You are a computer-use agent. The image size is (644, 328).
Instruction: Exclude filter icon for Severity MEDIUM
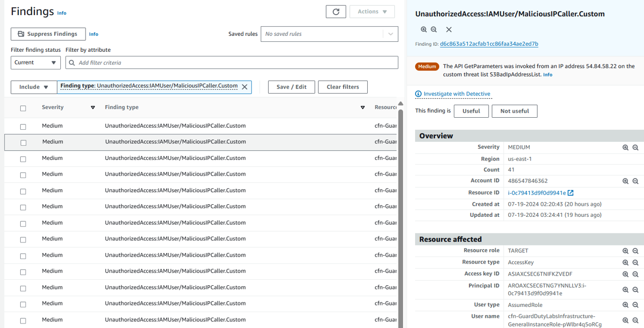[635, 147]
